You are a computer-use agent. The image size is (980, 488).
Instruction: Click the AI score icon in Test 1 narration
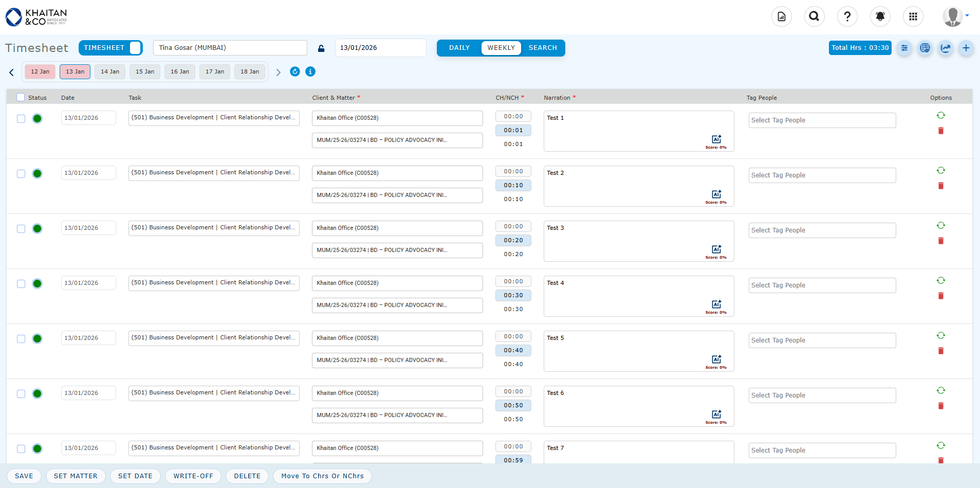[716, 139]
